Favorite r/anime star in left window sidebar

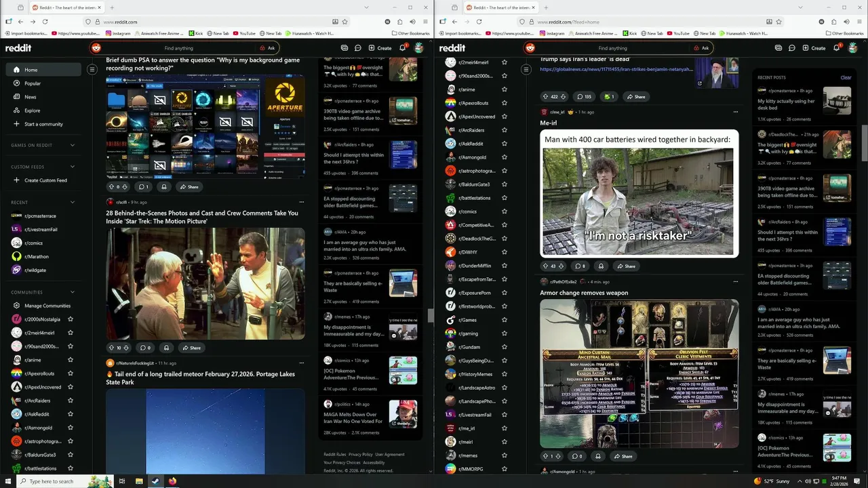point(71,360)
